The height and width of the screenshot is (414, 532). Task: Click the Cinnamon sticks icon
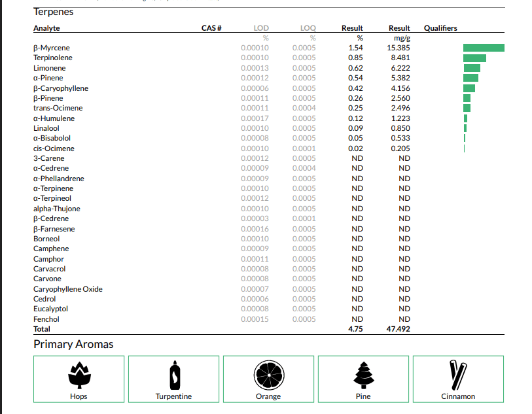click(458, 375)
